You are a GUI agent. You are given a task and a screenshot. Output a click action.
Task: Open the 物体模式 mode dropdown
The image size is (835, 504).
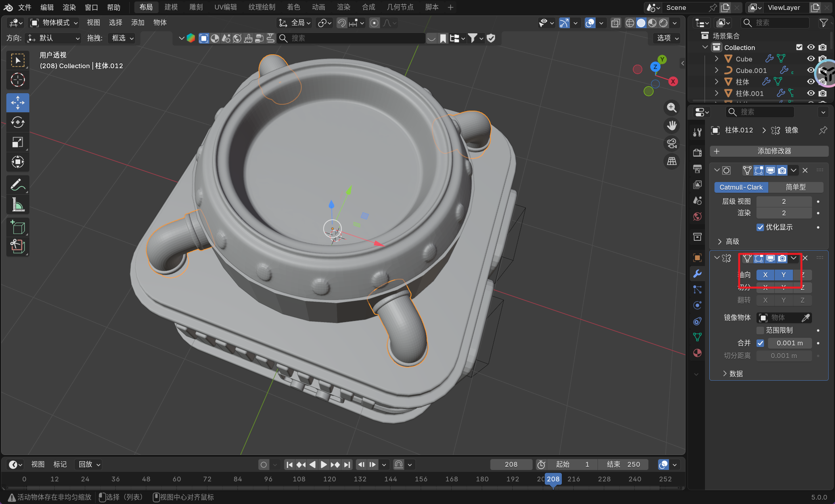pyautogui.click(x=55, y=23)
